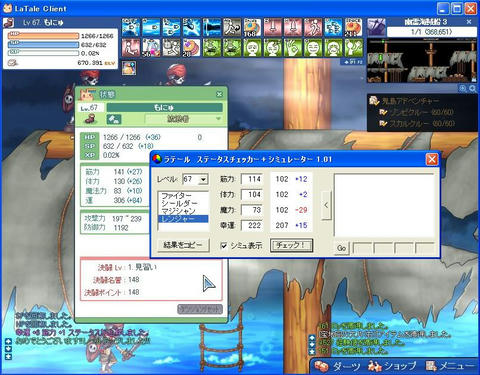480x375 pixels.
Task: Click the XP progress bar in HUD
Action: coord(44,53)
